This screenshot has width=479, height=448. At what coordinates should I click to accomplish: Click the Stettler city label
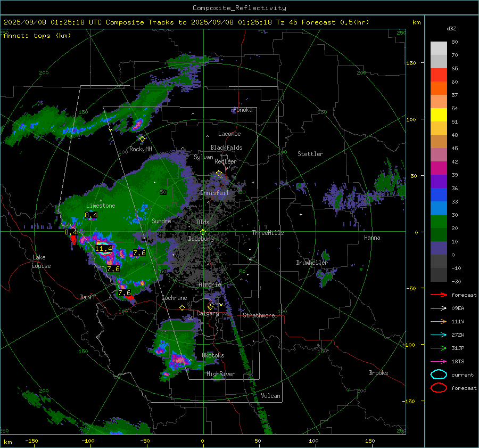point(310,154)
